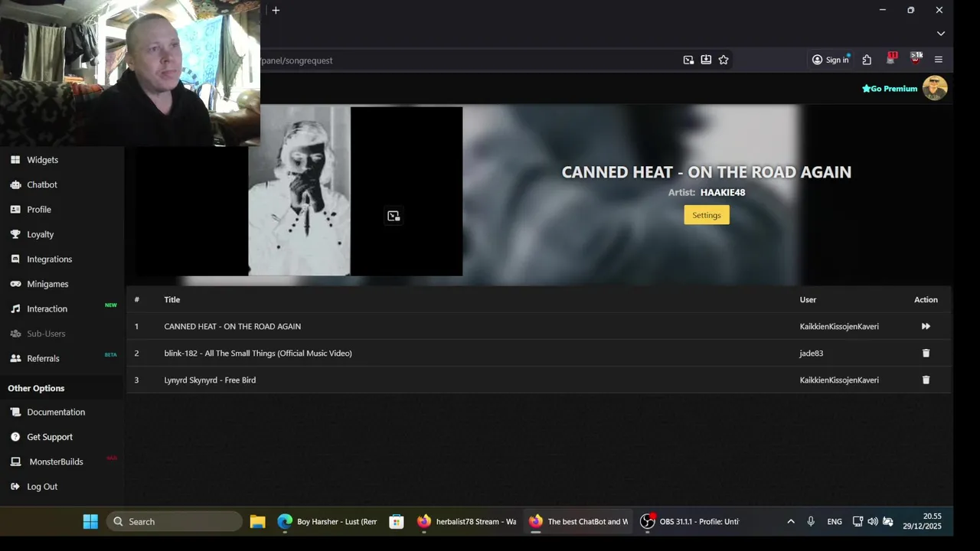Click the yellow Settings button
Viewport: 980px width, 551px height.
click(x=707, y=215)
